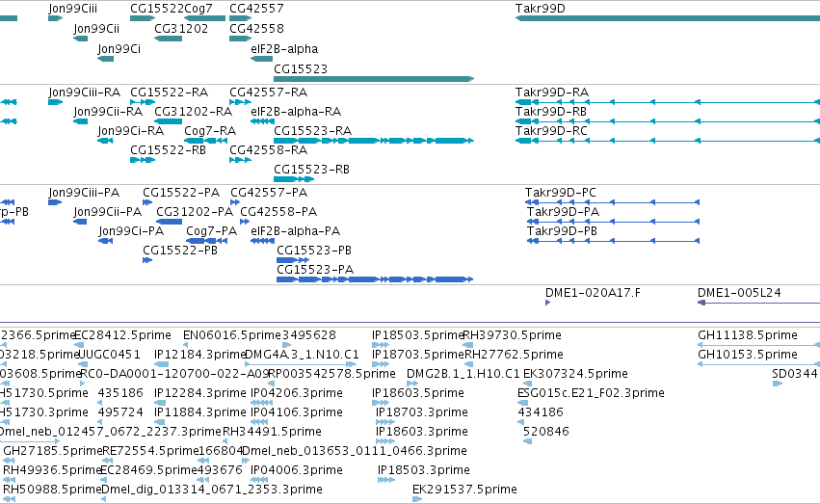The width and height of the screenshot is (820, 504).
Task: Select the GH11138.5prime EST
Action: [759, 345]
